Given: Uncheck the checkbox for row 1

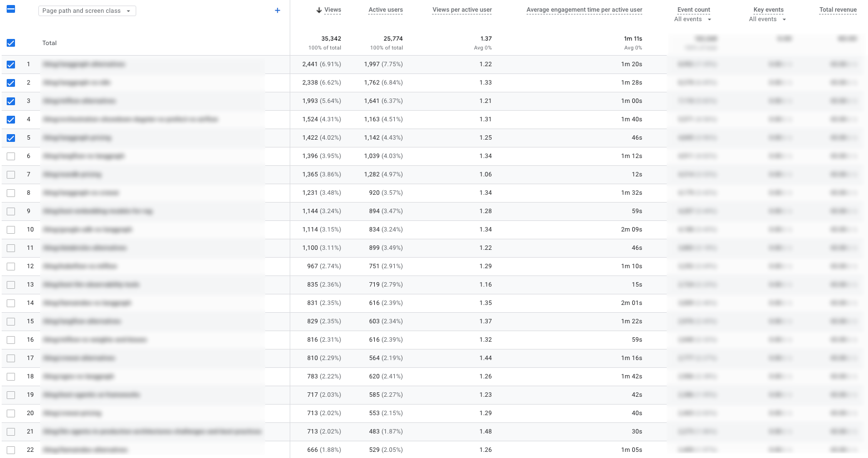Looking at the screenshot, I should click(x=11, y=65).
